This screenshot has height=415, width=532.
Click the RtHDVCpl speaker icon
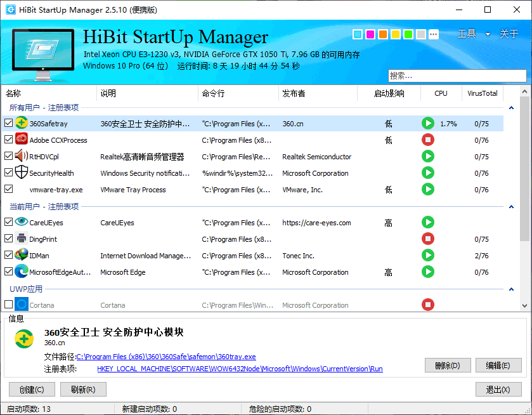pos(22,156)
